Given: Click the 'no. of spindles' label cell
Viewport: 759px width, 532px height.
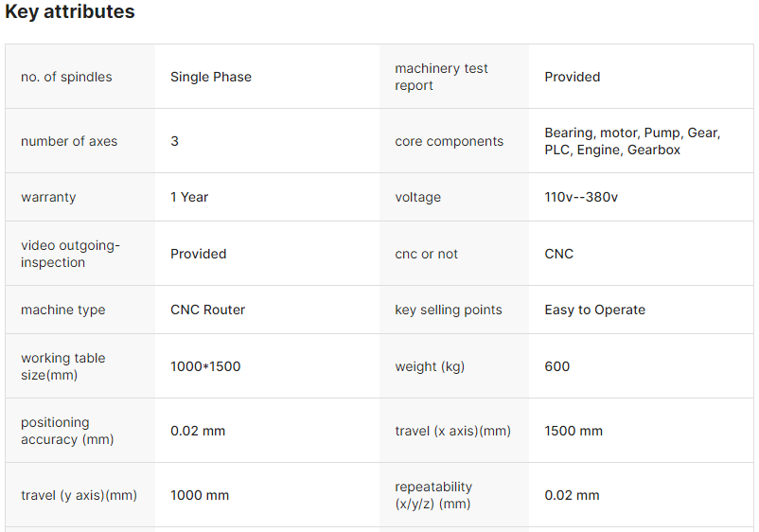Looking at the screenshot, I should point(66,77).
